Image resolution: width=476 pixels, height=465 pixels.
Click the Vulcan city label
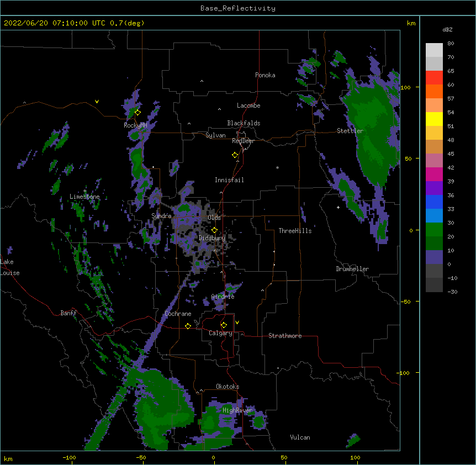pyautogui.click(x=300, y=437)
